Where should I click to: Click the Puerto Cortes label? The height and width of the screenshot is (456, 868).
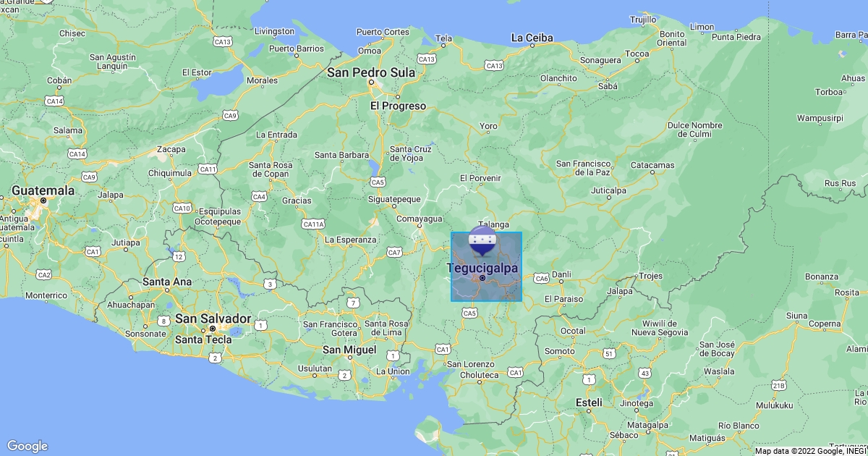tap(383, 32)
